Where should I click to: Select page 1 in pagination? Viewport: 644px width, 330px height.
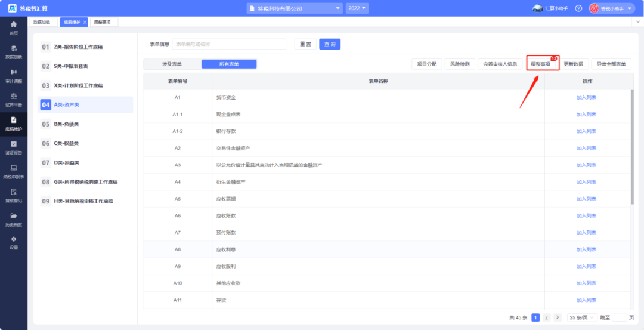pyautogui.click(x=535, y=317)
